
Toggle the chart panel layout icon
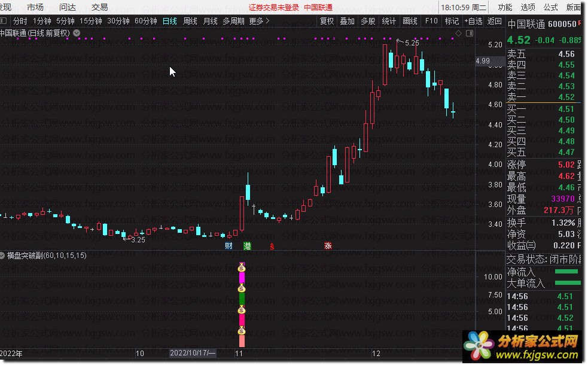coord(470,34)
